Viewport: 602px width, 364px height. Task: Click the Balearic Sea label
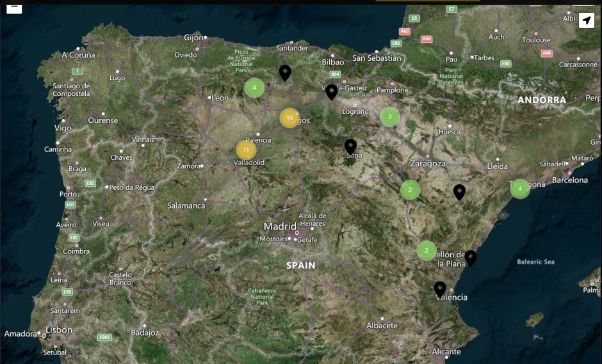point(535,262)
